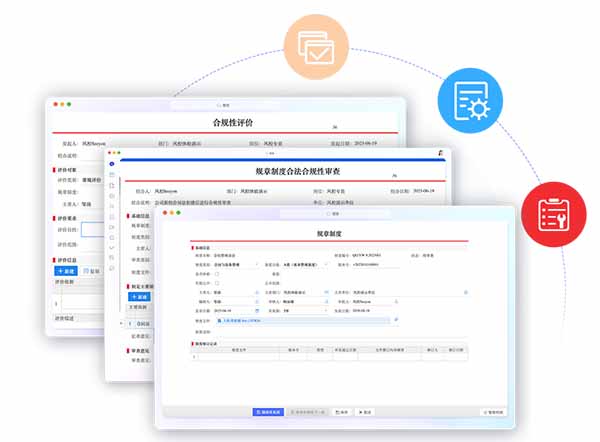Expand the 基础信息 section in front window
This screenshot has width=600, height=442.
(202, 246)
